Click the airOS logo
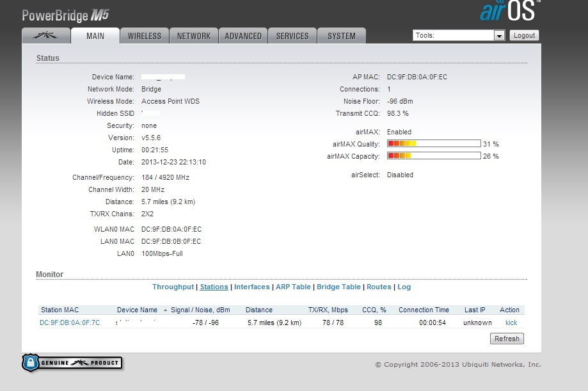 510,10
